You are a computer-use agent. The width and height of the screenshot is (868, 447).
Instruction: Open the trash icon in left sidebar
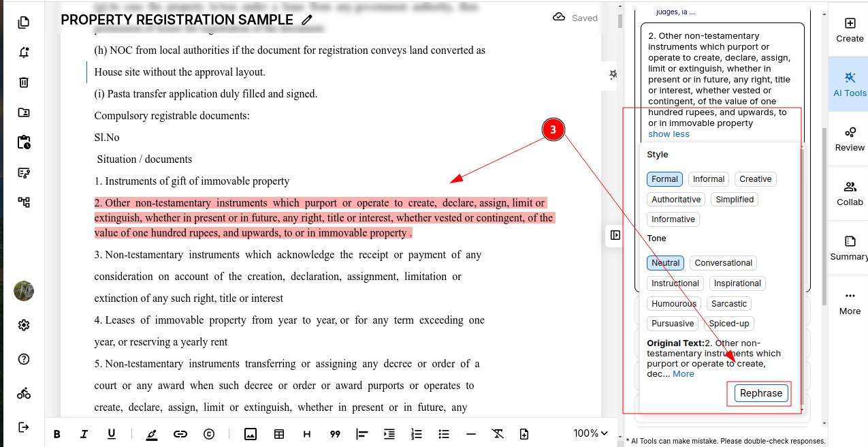coord(24,82)
